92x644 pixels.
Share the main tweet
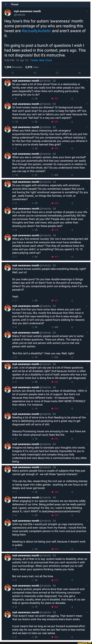(x=79, y=73)
